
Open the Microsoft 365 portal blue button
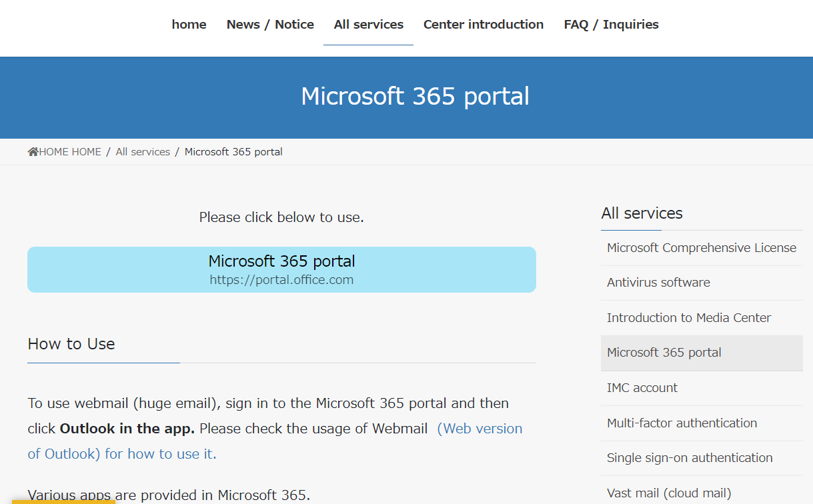pos(281,269)
